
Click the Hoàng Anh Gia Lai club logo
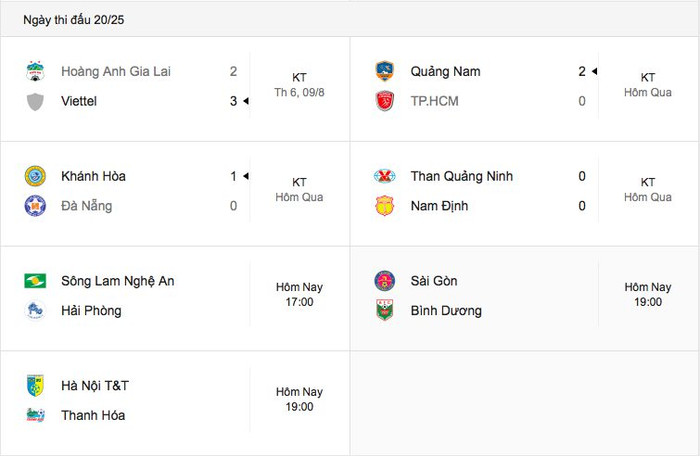[x=35, y=71]
